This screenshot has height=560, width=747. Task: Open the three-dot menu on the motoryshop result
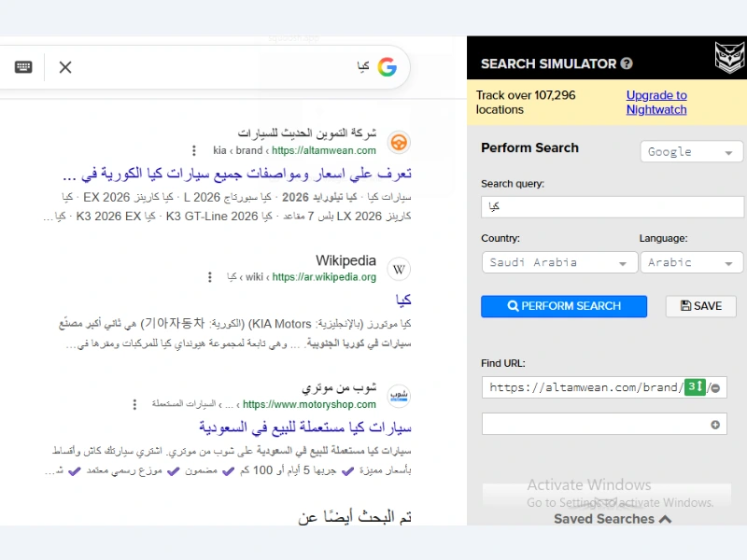click(x=134, y=404)
